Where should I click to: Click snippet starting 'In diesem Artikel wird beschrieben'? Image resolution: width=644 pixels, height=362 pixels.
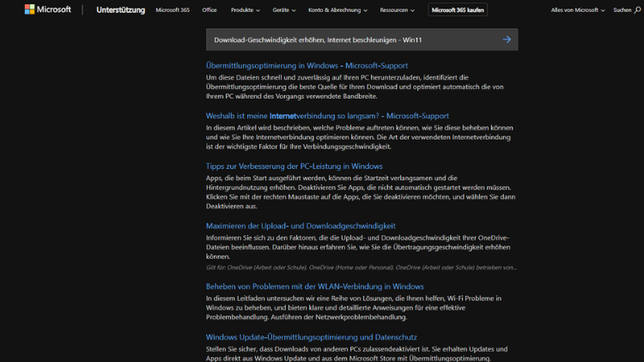tap(360, 137)
